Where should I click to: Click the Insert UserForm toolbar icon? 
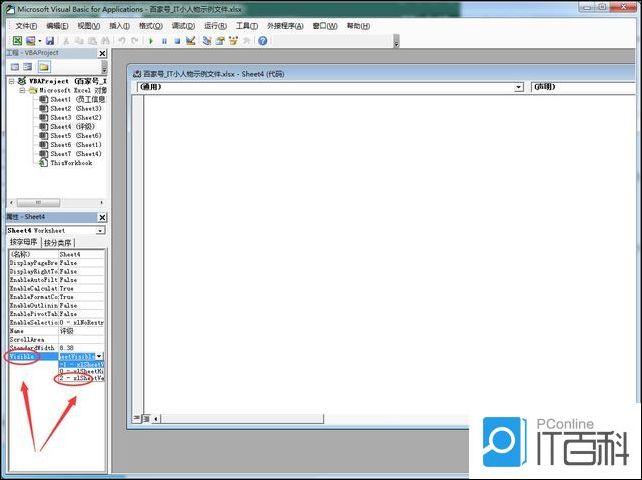pyautogui.click(x=31, y=41)
